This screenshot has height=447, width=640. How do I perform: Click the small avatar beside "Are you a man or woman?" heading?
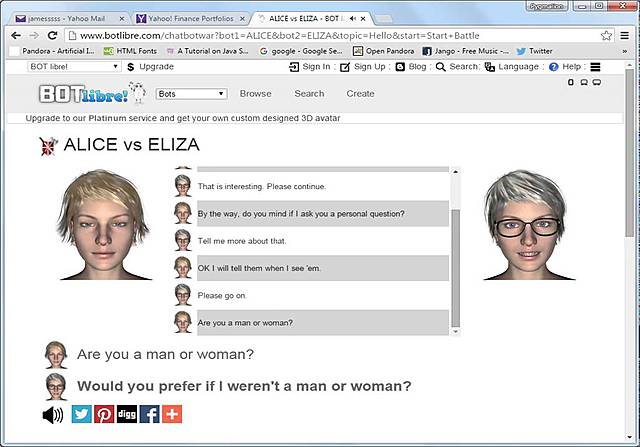coord(56,355)
